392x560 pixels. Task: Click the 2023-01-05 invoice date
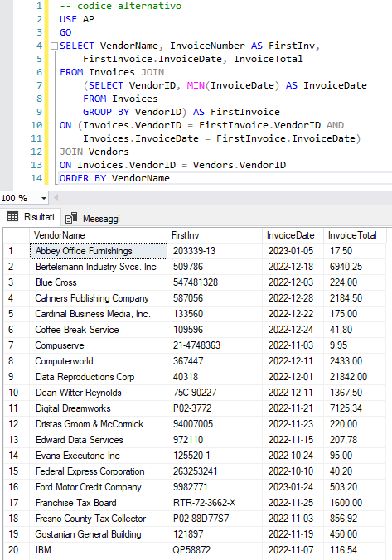[x=291, y=251]
